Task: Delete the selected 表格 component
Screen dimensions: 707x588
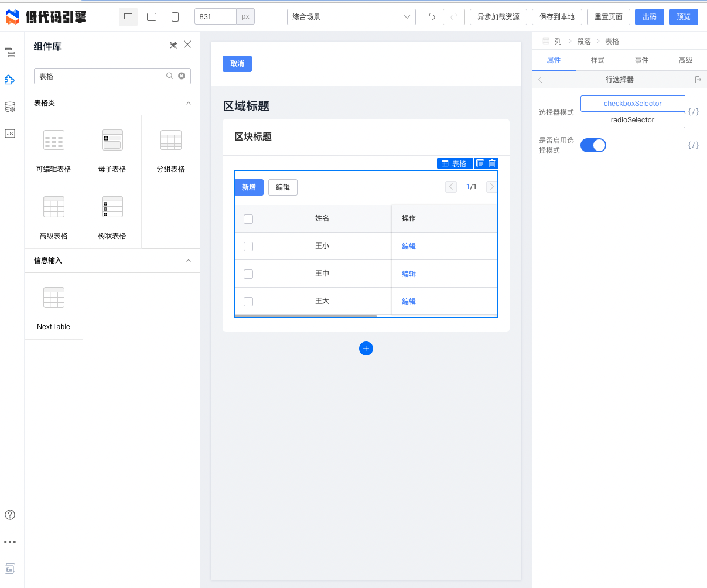Action: click(x=491, y=163)
